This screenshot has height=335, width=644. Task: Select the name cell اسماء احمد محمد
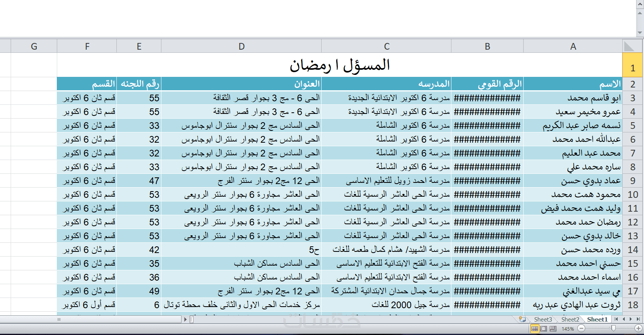coord(573,277)
